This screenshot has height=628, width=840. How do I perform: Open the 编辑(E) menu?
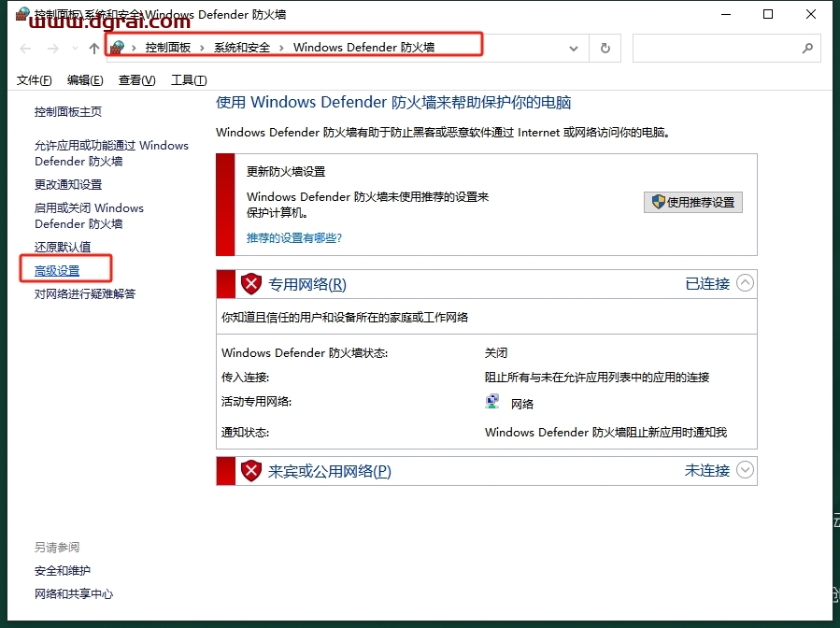coord(85,80)
